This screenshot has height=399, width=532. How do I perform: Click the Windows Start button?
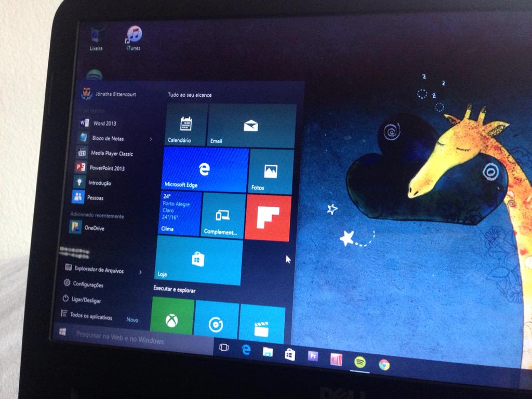62,331
